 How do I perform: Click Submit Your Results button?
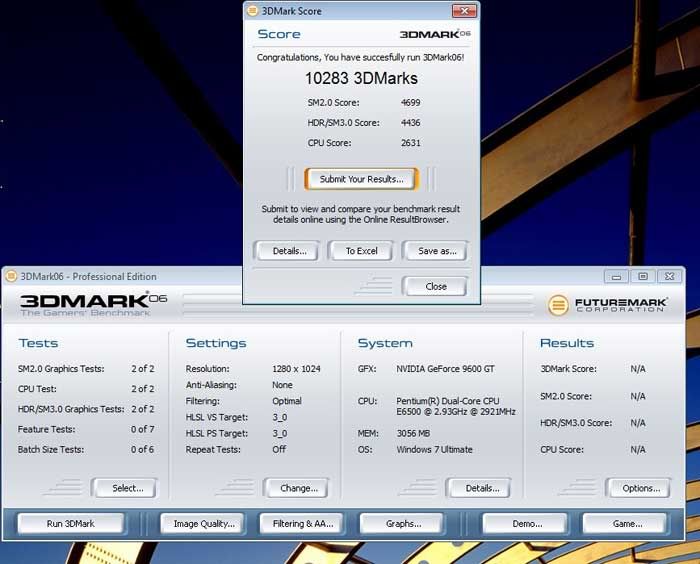click(361, 179)
